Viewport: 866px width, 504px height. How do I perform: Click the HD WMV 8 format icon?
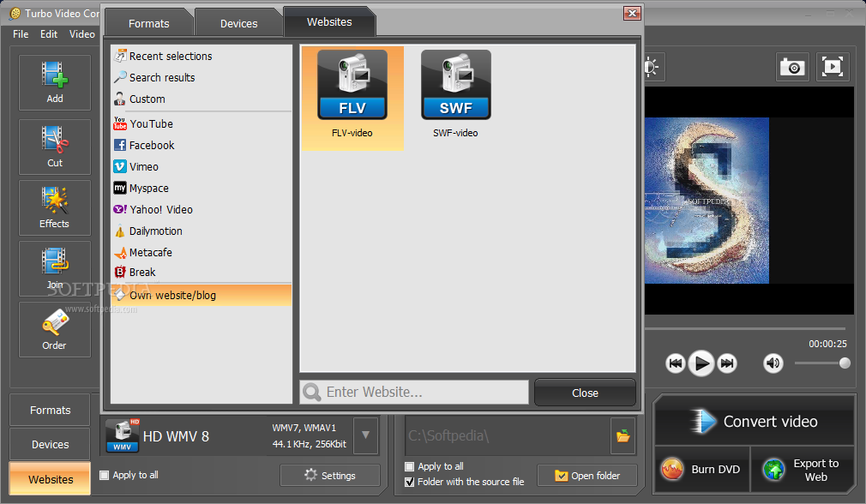click(123, 435)
